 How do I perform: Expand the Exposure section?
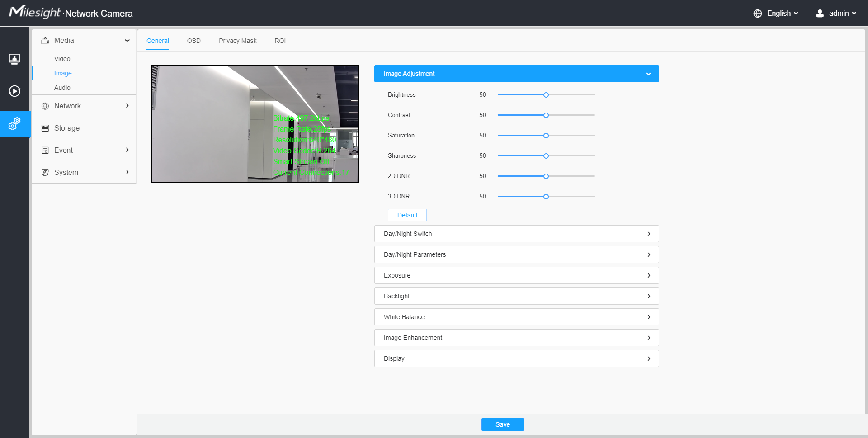(517, 275)
